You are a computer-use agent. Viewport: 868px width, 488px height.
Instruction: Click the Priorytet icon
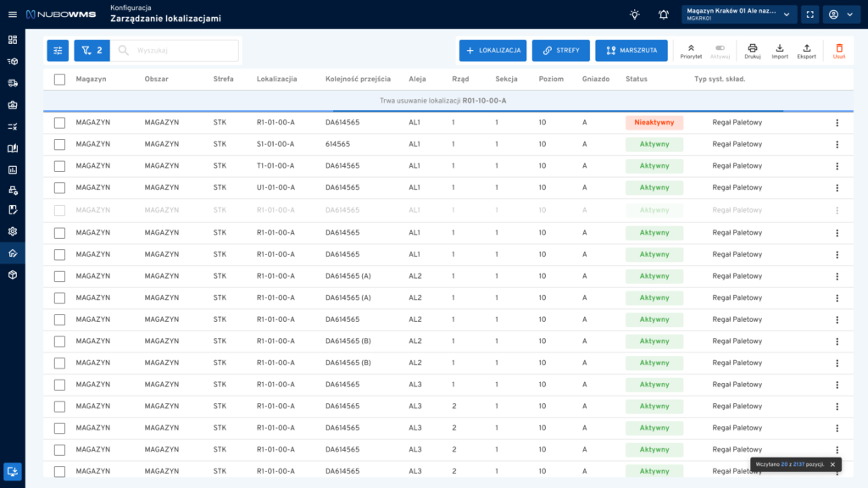click(x=691, y=50)
